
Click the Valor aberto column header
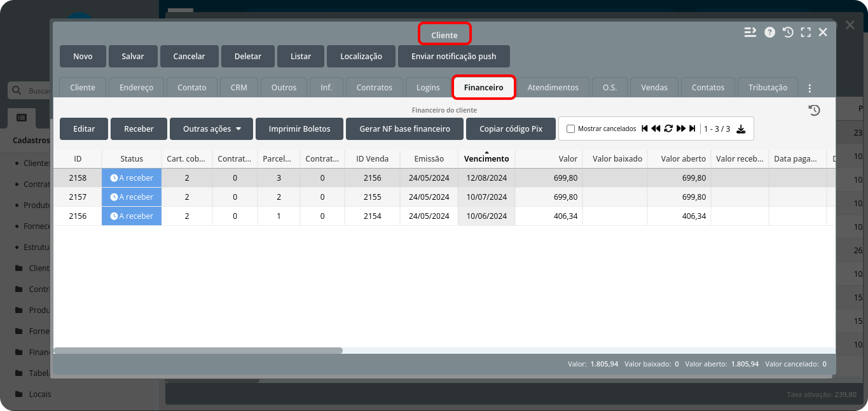(679, 158)
